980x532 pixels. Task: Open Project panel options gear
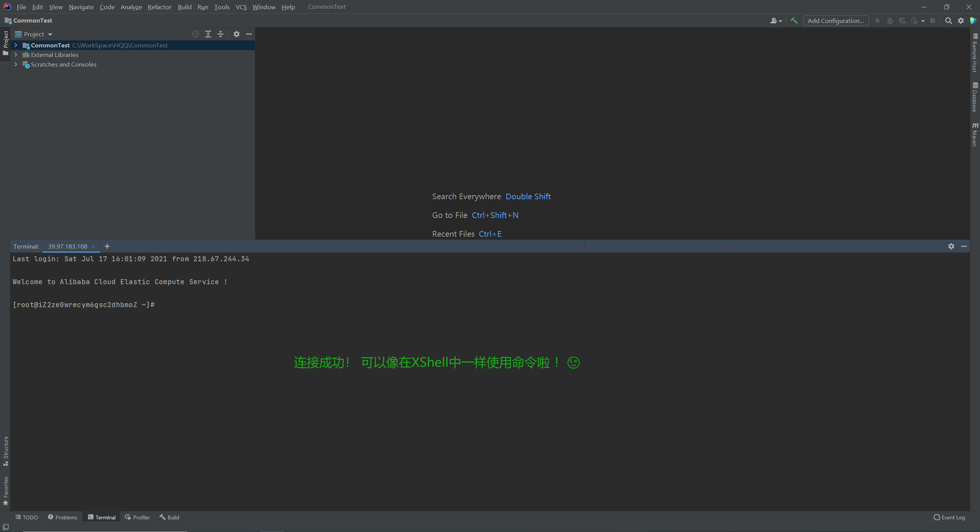coord(237,34)
